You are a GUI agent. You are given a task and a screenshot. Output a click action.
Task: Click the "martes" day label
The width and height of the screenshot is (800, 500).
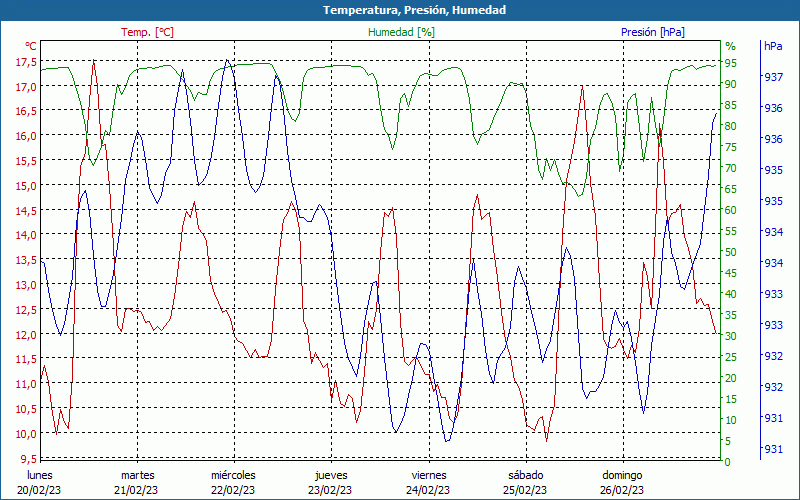click(x=138, y=475)
